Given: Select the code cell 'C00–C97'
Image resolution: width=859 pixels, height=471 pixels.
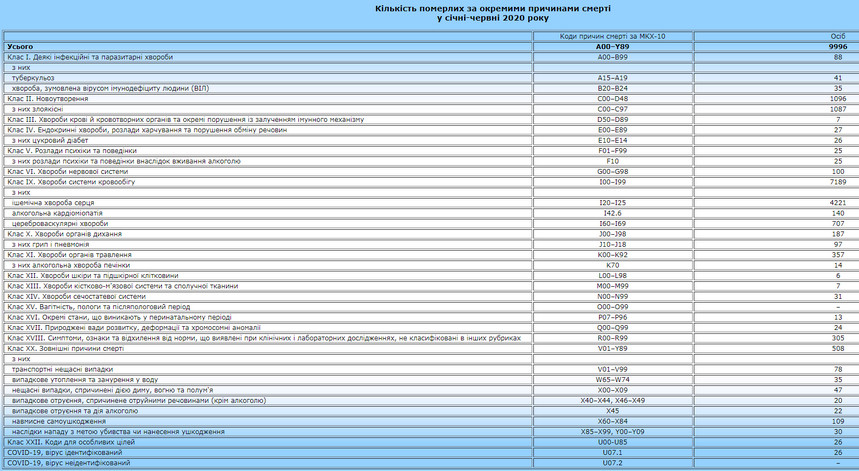Looking at the screenshot, I should (x=612, y=109).
